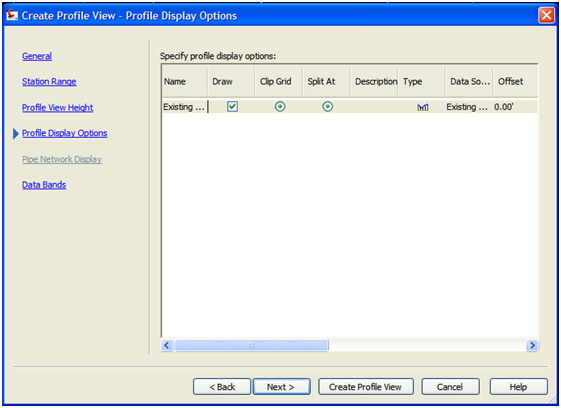The image size is (561, 408).
Task: Select the Existing profile name cell
Action: (184, 107)
